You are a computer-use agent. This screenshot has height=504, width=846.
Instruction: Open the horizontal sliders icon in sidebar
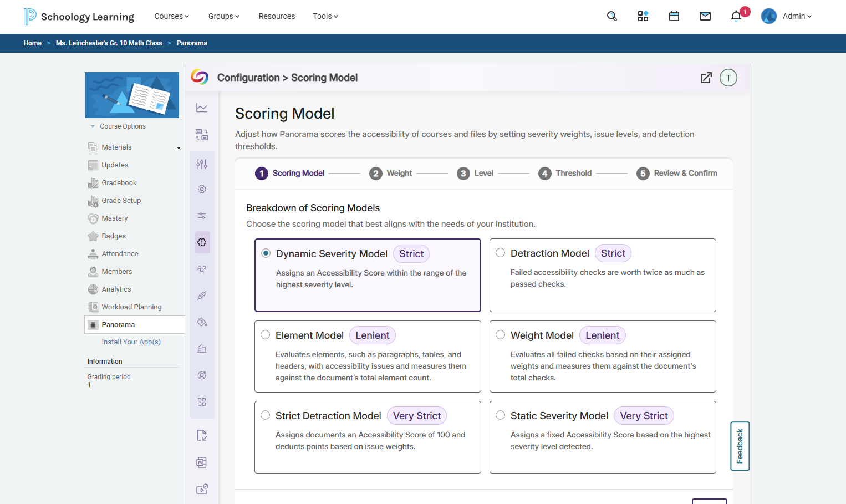tap(202, 216)
